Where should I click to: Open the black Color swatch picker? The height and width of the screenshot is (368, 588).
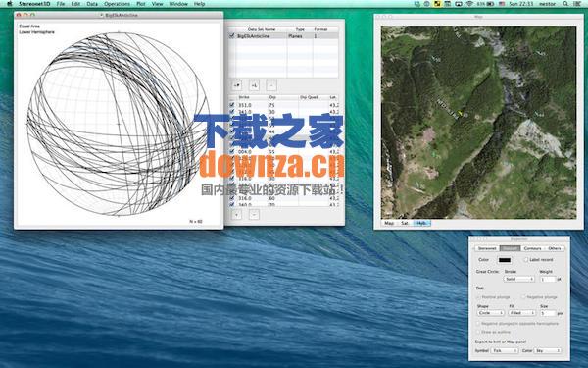pos(505,260)
